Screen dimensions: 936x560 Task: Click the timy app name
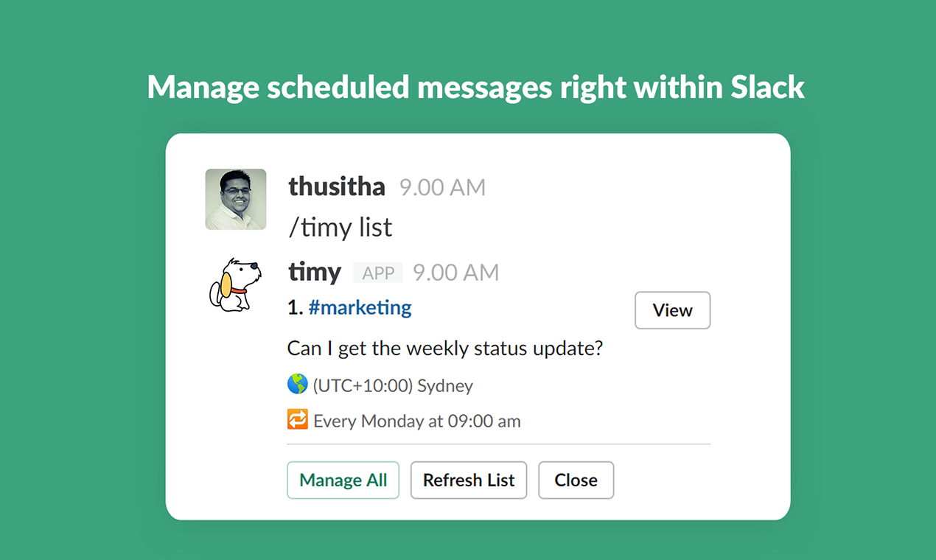click(x=315, y=273)
